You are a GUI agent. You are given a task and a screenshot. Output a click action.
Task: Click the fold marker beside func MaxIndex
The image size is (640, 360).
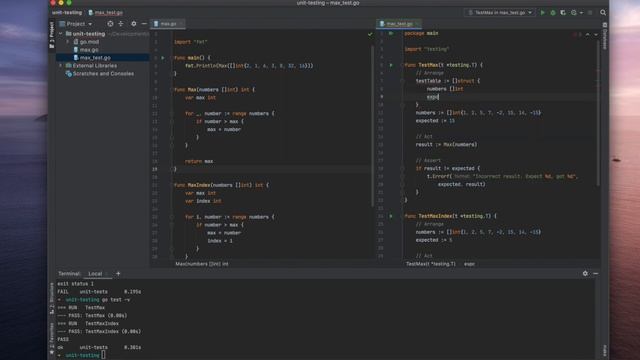171,185
